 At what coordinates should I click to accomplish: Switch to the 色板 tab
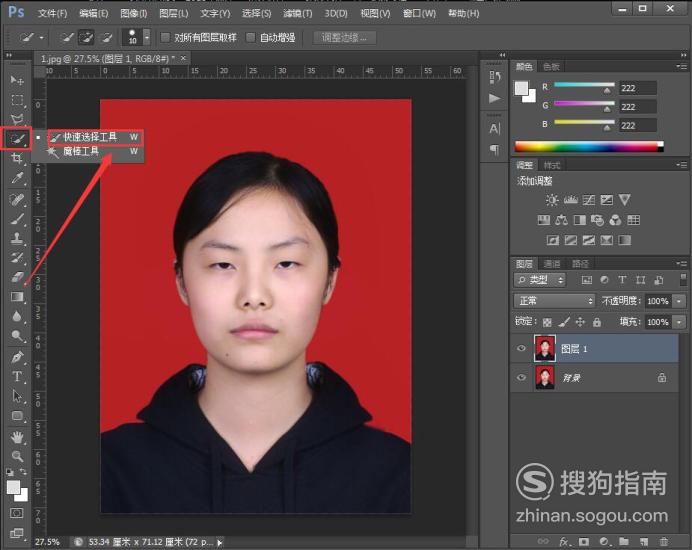coord(551,67)
